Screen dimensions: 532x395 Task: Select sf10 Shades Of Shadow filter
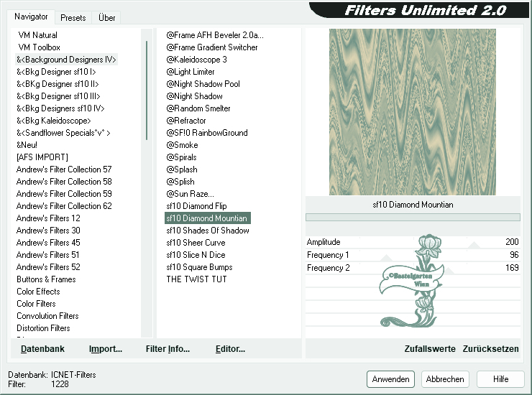208,231
